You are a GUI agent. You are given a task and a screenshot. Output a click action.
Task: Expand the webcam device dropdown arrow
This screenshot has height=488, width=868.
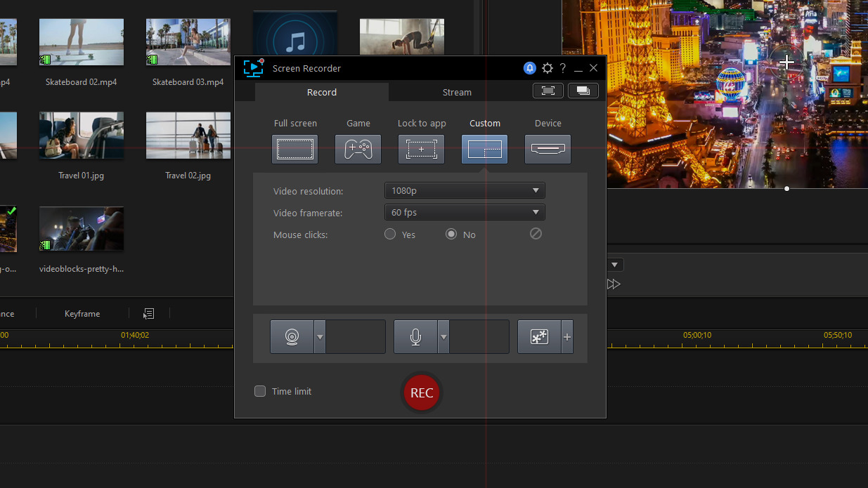320,336
